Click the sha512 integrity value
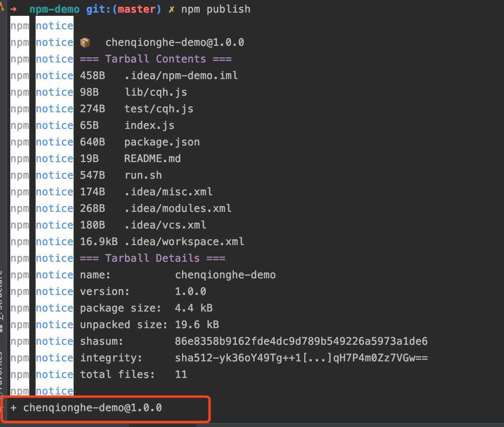The image size is (504, 427). pos(301,358)
